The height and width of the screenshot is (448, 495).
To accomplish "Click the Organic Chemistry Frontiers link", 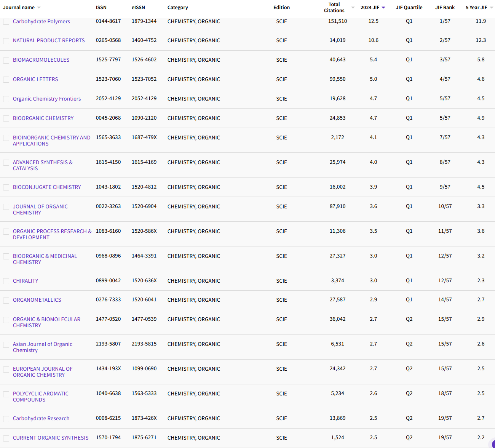I will [x=47, y=99].
